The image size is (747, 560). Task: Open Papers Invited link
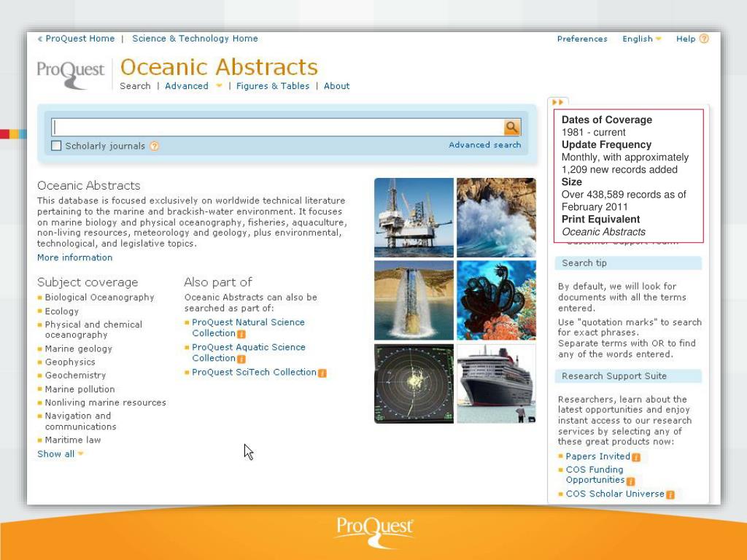(x=598, y=456)
